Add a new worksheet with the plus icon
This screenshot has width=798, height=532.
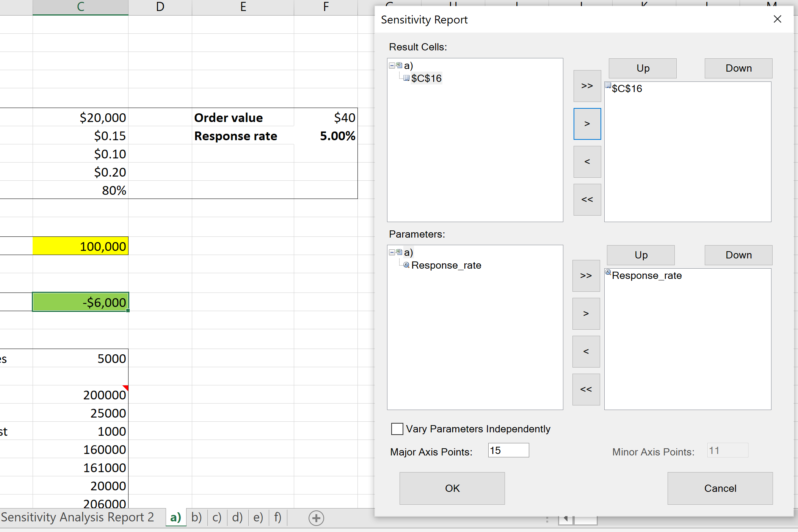(x=316, y=518)
